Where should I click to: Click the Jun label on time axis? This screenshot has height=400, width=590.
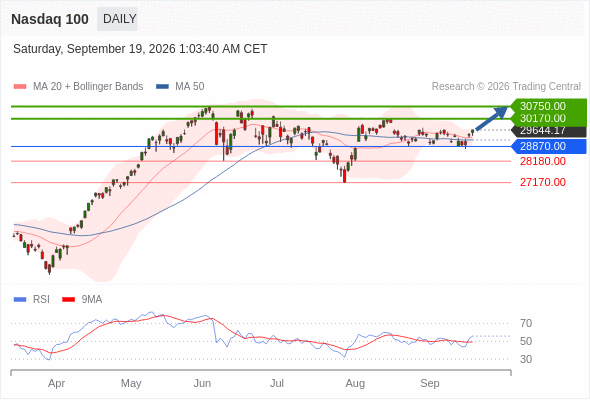click(x=202, y=383)
